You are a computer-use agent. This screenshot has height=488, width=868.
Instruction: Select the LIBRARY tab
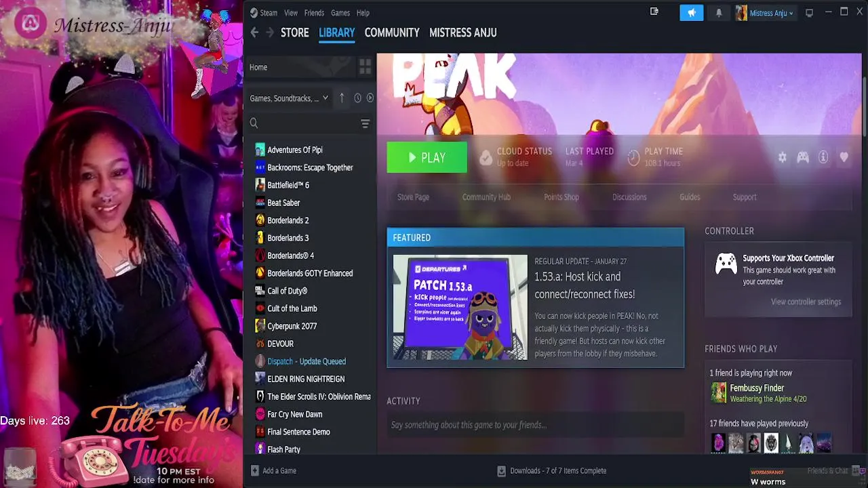click(337, 33)
